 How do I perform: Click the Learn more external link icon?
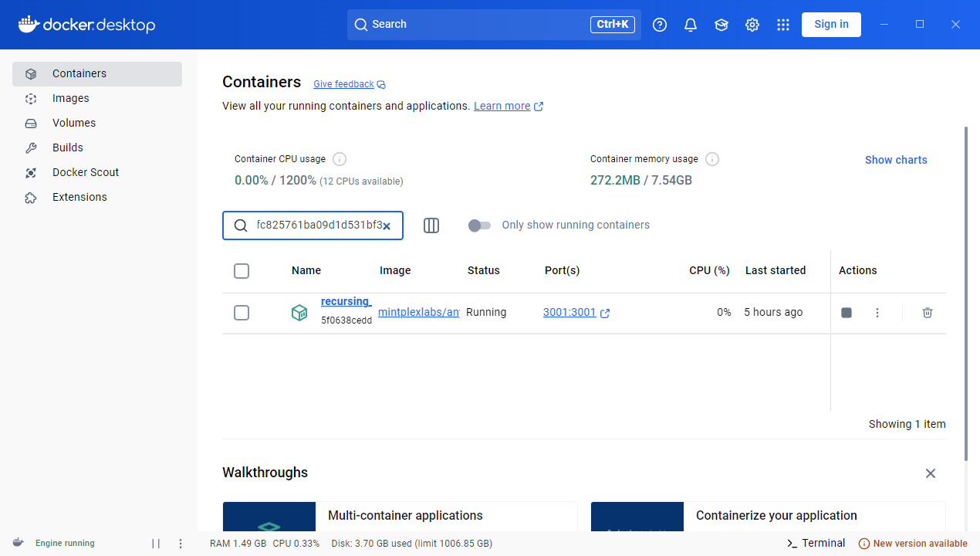coord(539,107)
